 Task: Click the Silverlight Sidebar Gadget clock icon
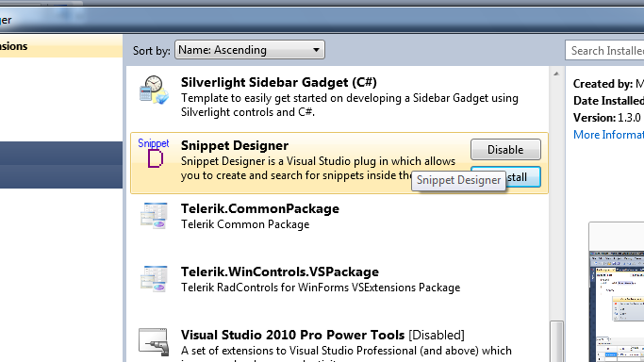(x=154, y=90)
